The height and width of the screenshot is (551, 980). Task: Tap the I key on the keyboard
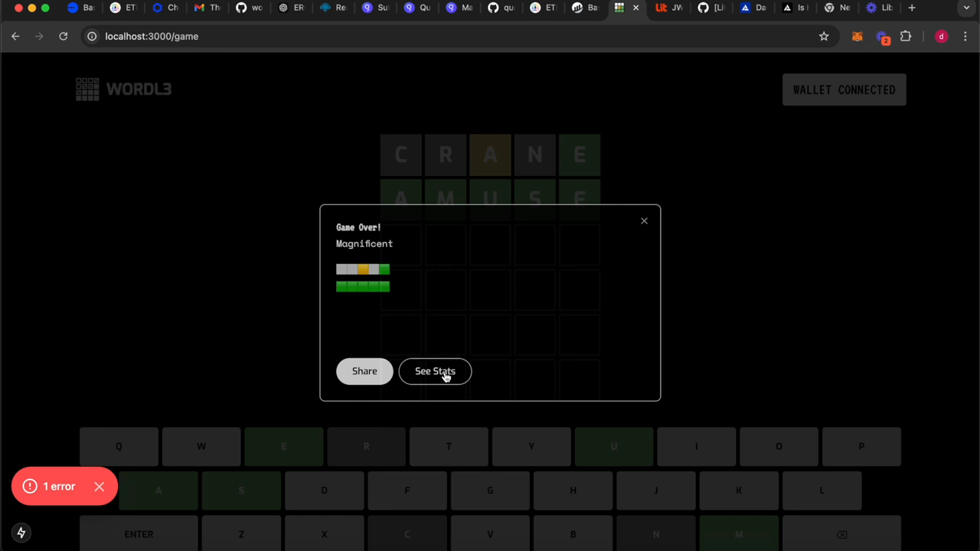[x=696, y=446]
